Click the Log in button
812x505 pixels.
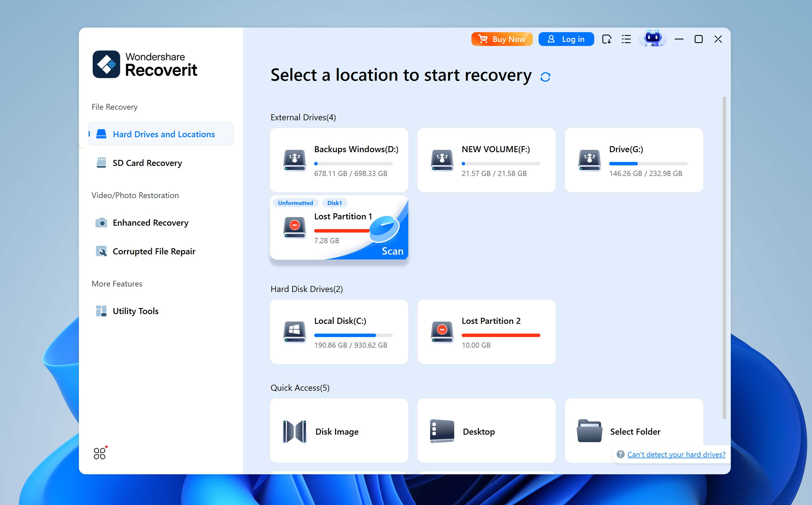coord(566,39)
